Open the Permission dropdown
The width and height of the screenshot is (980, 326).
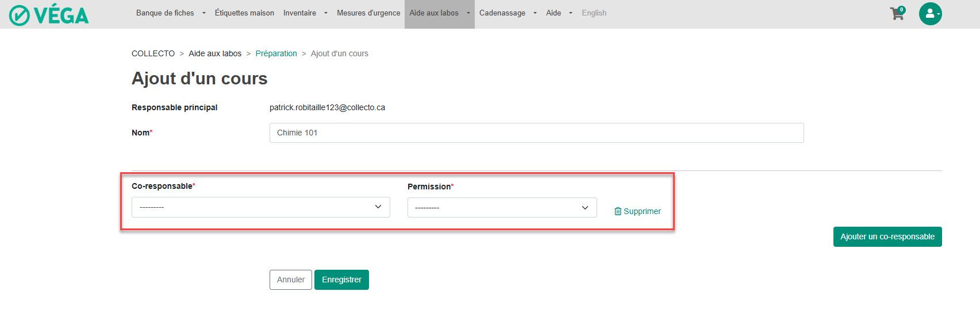point(502,208)
